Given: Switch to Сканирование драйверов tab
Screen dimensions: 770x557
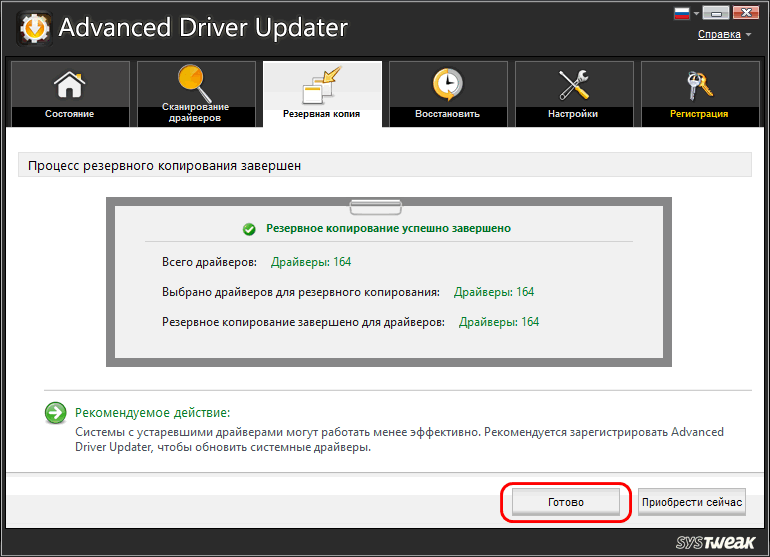Looking at the screenshot, I should [196, 93].
